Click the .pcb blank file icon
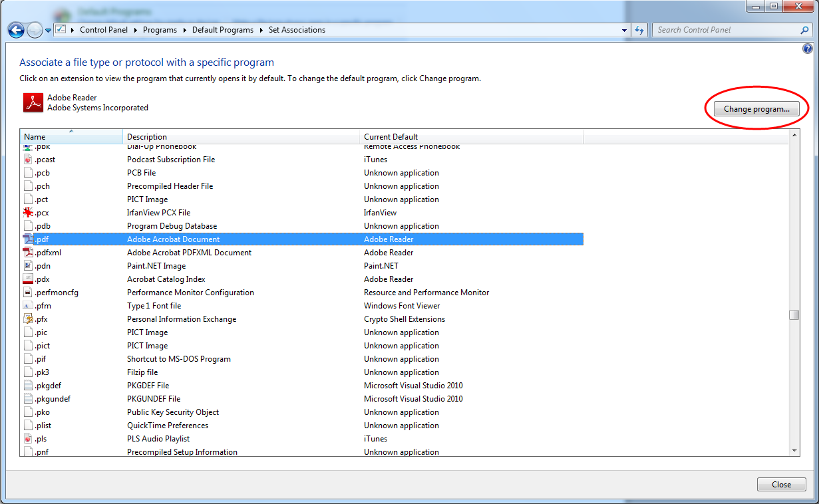 (x=28, y=173)
